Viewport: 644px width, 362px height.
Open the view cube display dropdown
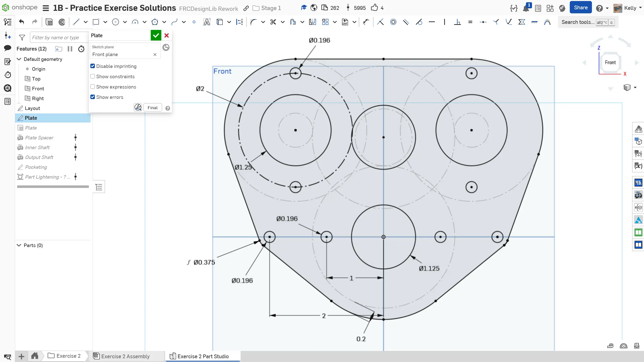click(635, 88)
